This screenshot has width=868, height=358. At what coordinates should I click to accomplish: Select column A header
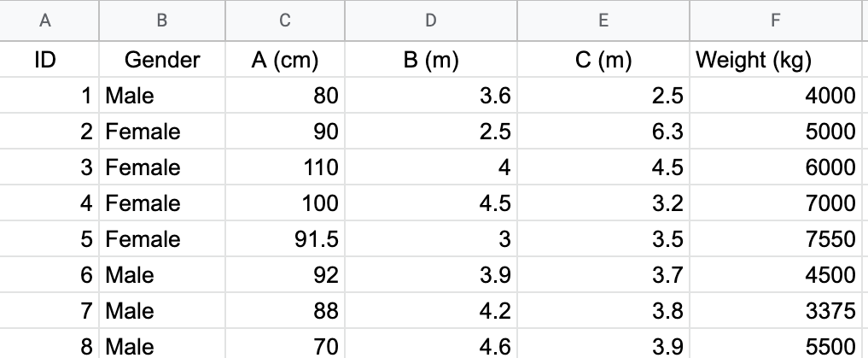50,21
